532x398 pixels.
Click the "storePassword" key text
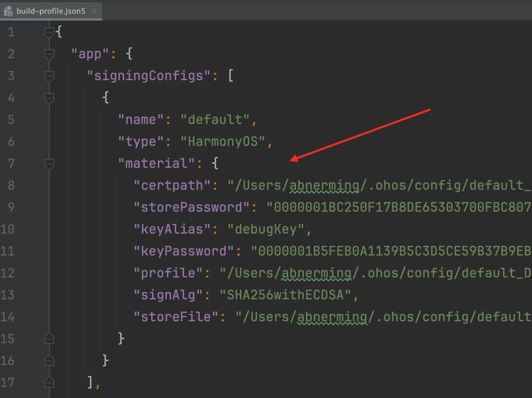[192, 207]
